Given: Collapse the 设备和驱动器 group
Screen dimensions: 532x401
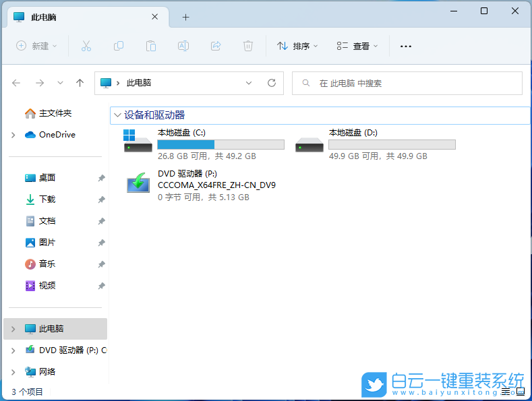Looking at the screenshot, I should (118, 115).
